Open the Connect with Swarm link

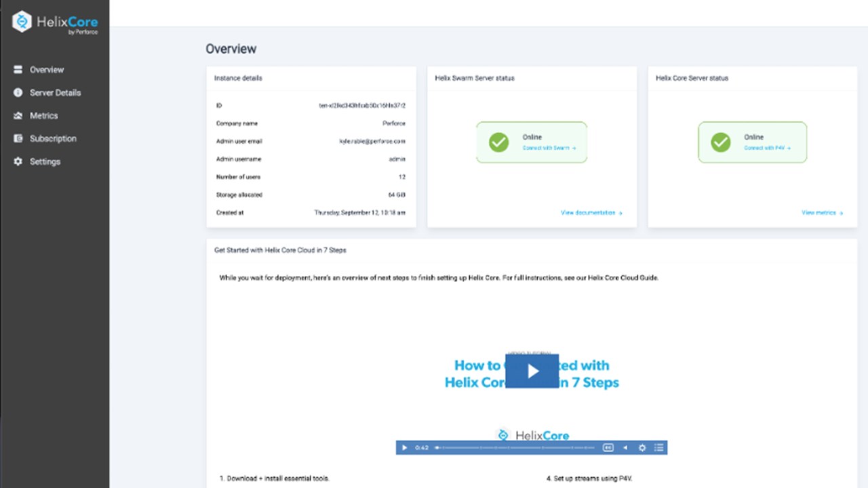pyautogui.click(x=549, y=148)
